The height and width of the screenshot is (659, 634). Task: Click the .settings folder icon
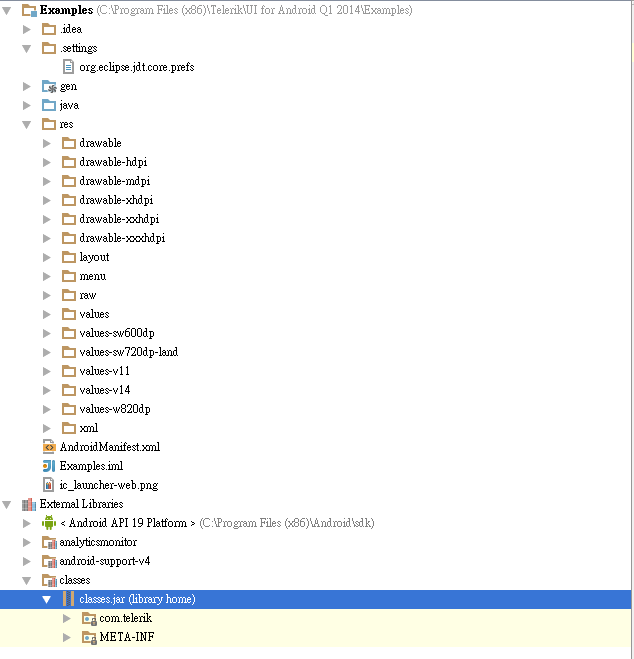49,48
